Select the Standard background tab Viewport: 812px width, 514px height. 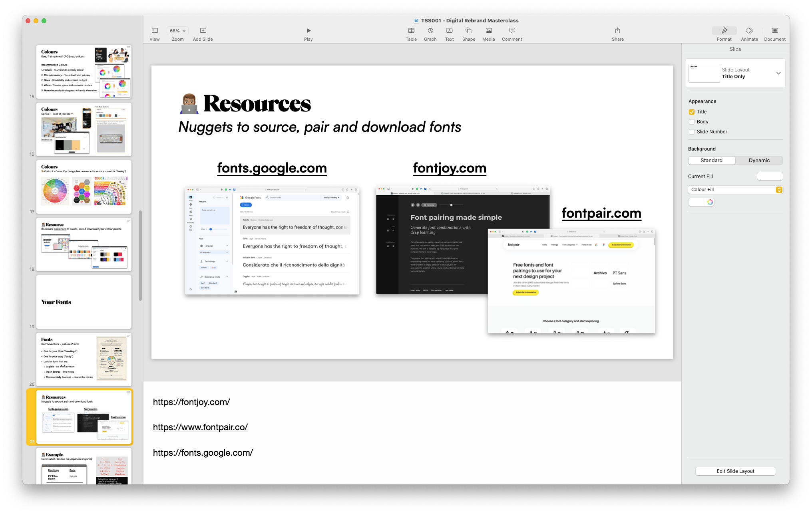pos(712,161)
